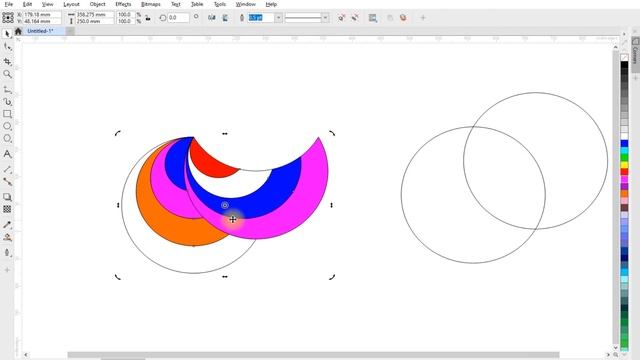Click the horizontal scrollbar thumb
640x360 pixels.
click(313, 355)
